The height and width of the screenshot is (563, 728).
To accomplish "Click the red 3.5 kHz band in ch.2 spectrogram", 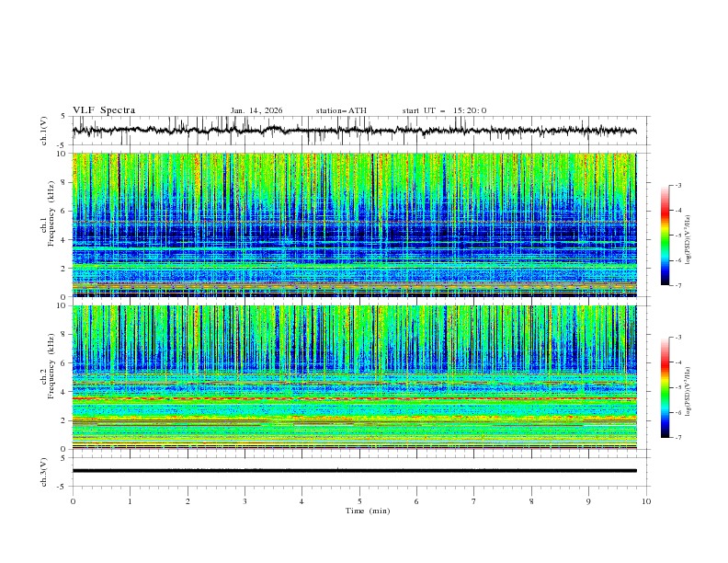I will click(355, 398).
